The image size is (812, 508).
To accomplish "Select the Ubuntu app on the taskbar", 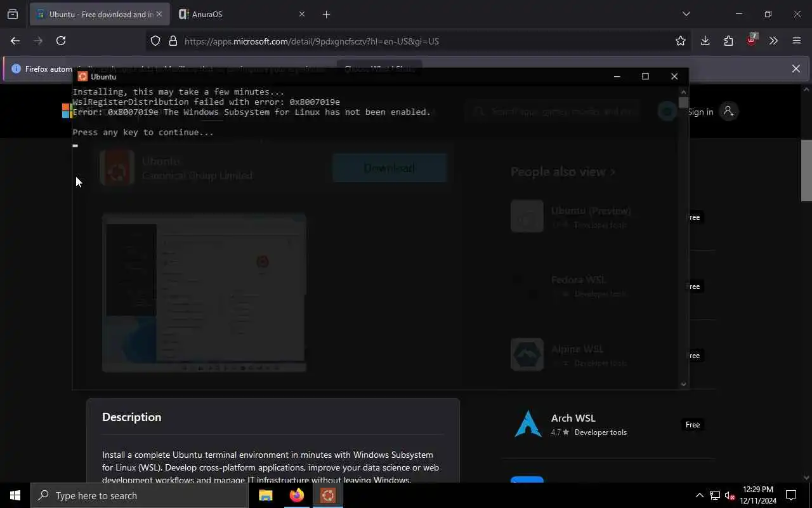I will coord(328,495).
